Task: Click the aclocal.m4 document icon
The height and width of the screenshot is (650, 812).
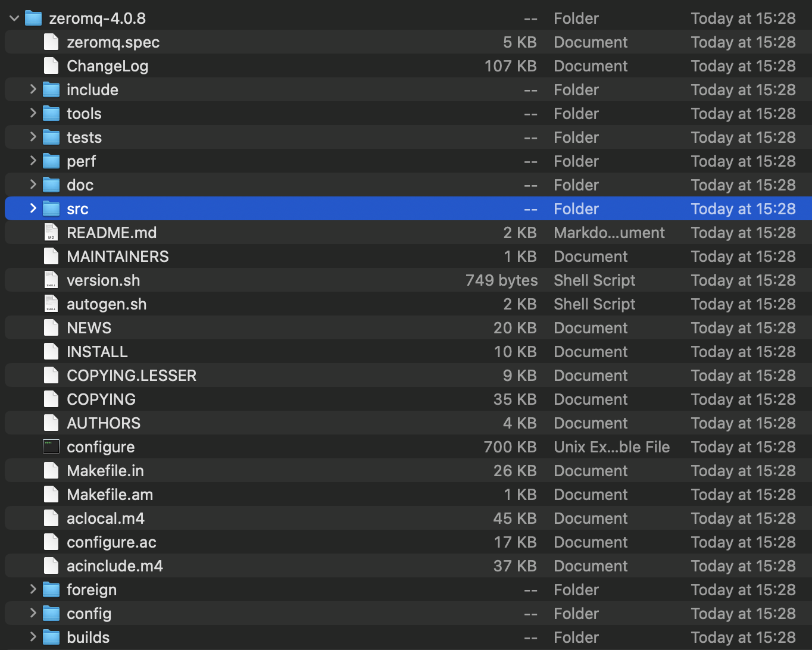Action: [x=51, y=518]
